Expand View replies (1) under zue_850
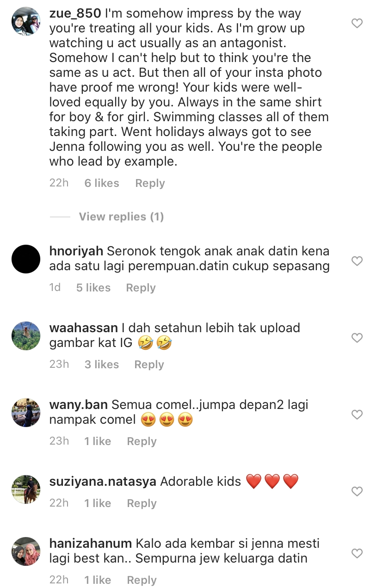Screen dimensions: 383x588 coord(121,217)
